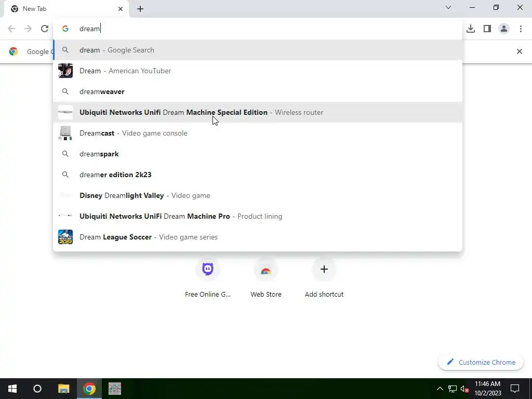Click the muted volume tray icon
The height and width of the screenshot is (399, 532).
point(464,389)
